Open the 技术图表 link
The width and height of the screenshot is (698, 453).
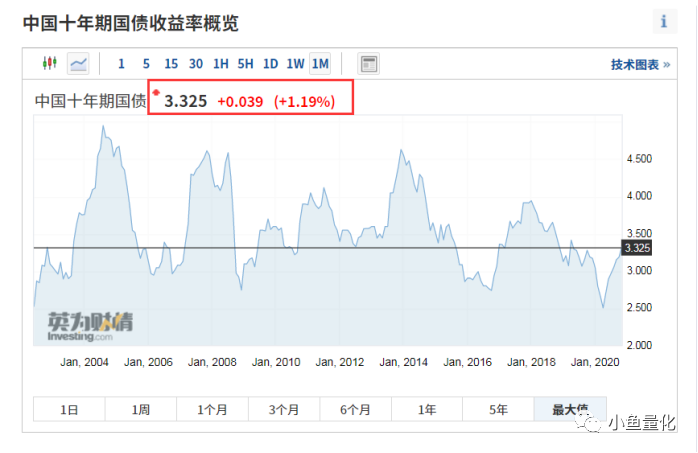[640, 65]
